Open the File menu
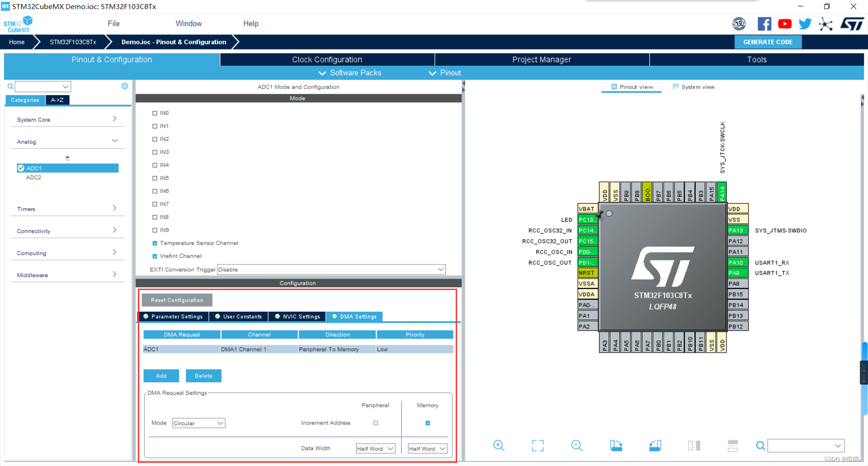The width and height of the screenshot is (868, 466). click(x=114, y=24)
